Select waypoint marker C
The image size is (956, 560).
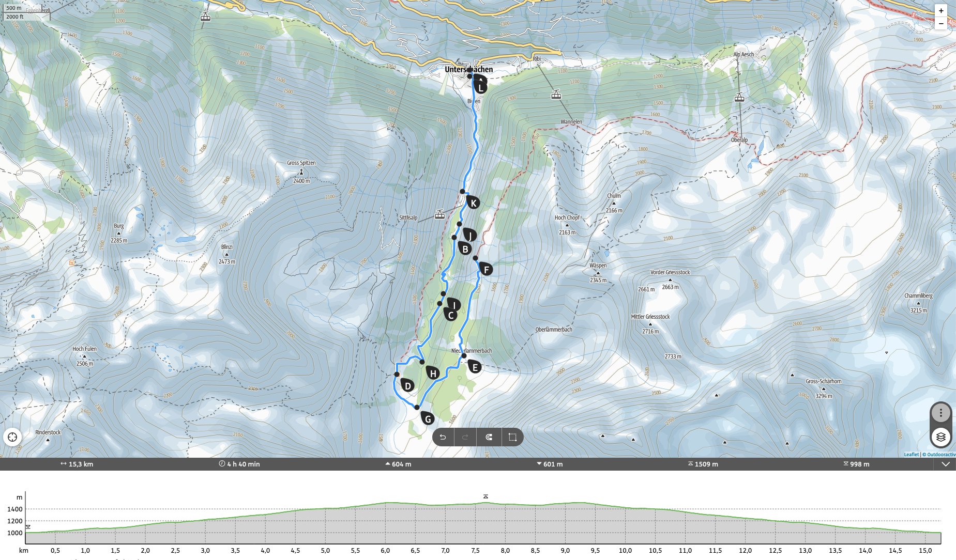(x=450, y=314)
